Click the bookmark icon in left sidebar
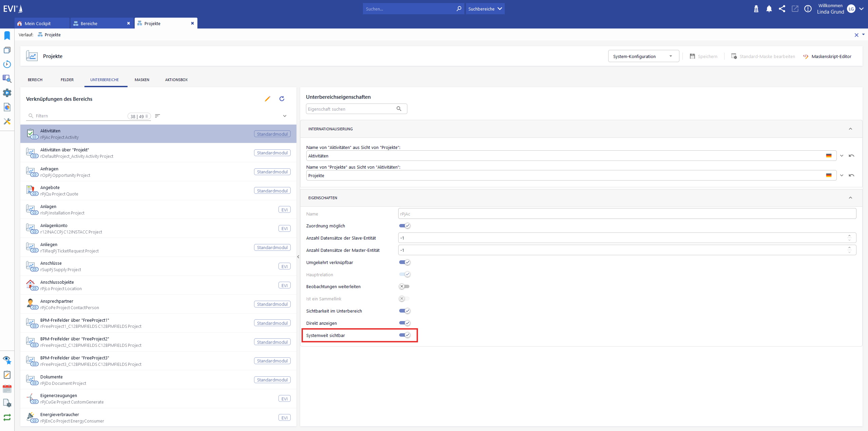The image size is (868, 431). [x=7, y=36]
